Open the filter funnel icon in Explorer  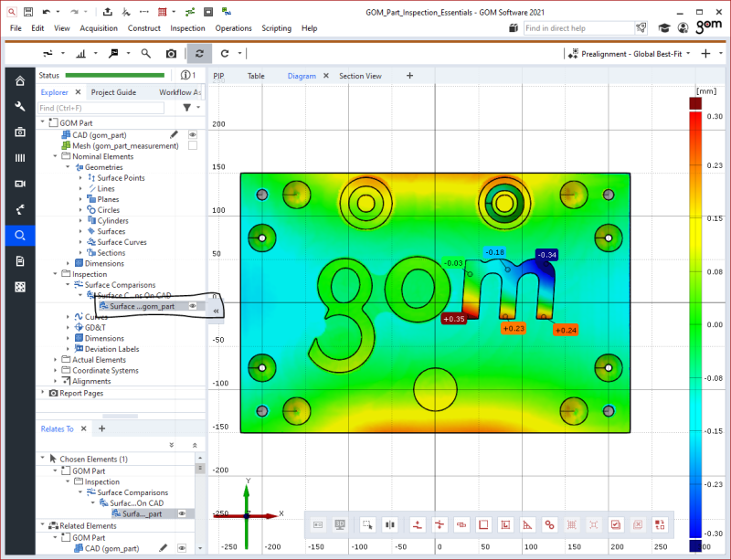pyautogui.click(x=187, y=108)
